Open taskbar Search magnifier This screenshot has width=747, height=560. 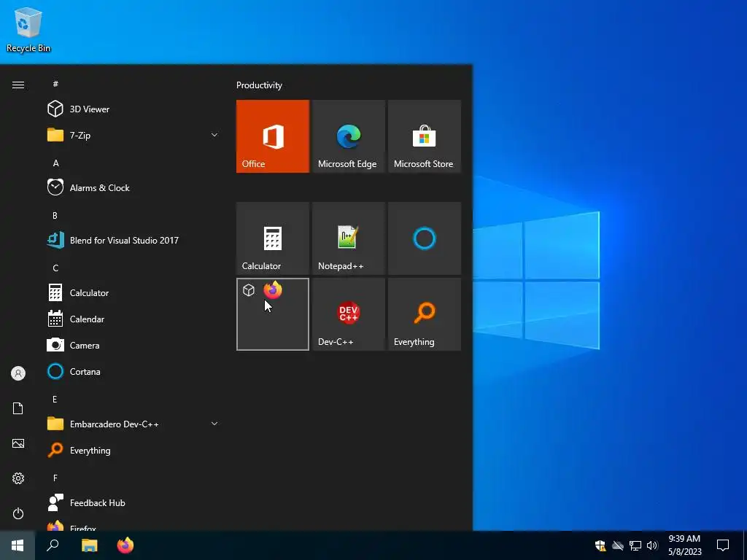(x=53, y=545)
